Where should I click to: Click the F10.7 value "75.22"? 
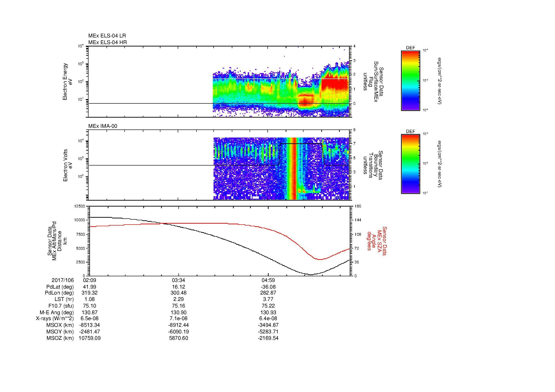[268, 306]
